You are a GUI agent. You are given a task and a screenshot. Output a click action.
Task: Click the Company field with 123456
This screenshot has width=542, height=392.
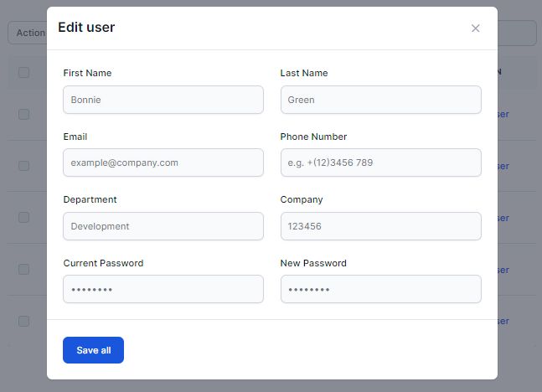[x=381, y=226]
